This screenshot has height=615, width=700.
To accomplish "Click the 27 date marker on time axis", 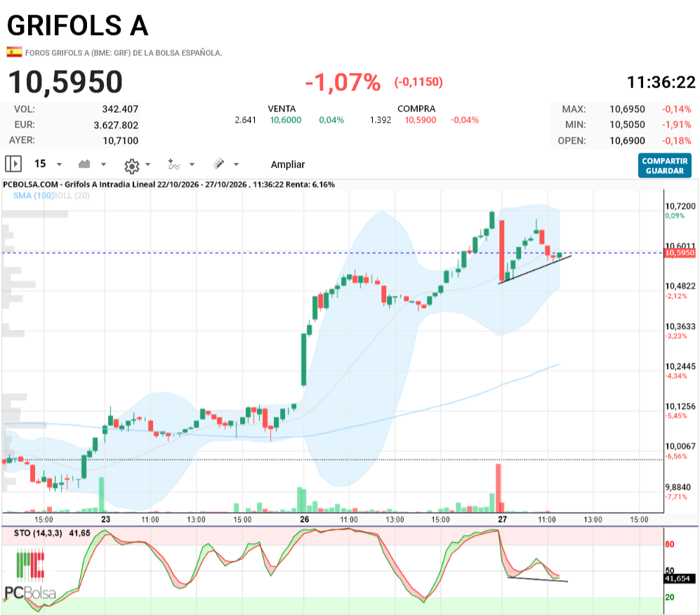I will pos(502,519).
